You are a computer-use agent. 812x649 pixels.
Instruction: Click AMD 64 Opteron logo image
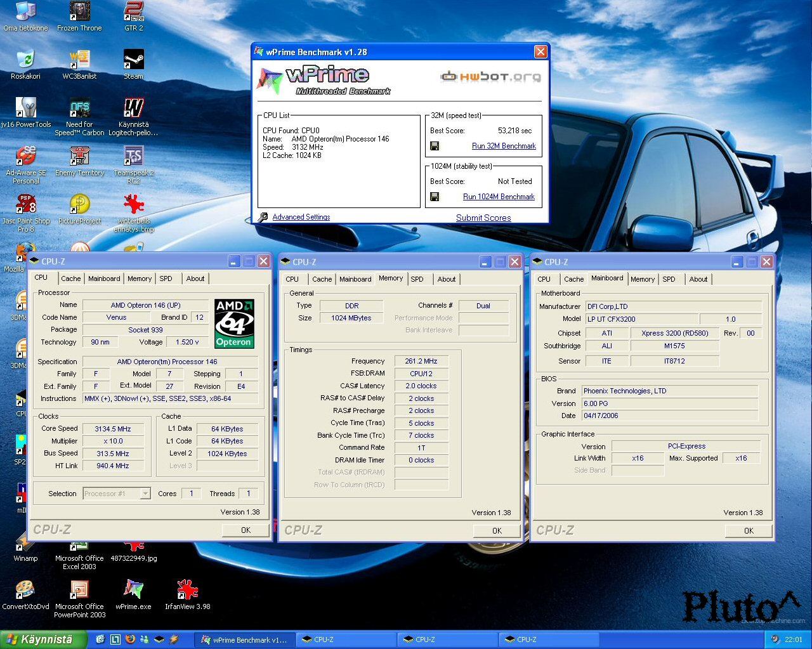pyautogui.click(x=234, y=324)
